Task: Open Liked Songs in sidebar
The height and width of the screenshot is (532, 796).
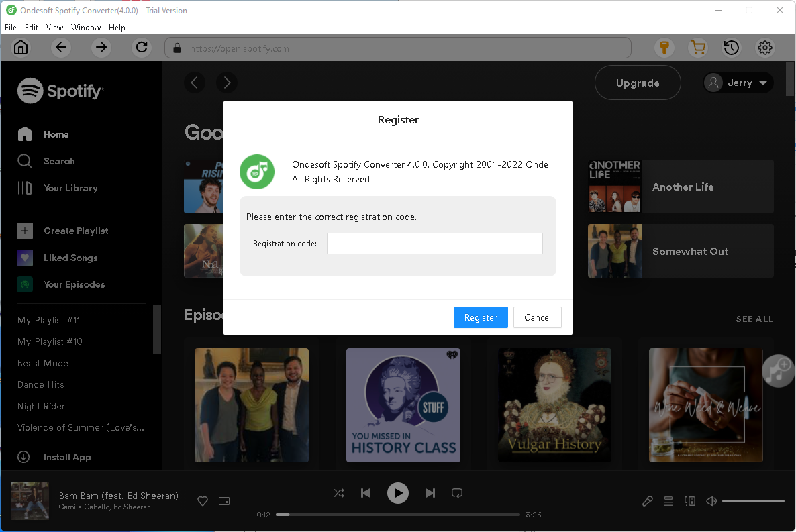Action: click(57, 258)
